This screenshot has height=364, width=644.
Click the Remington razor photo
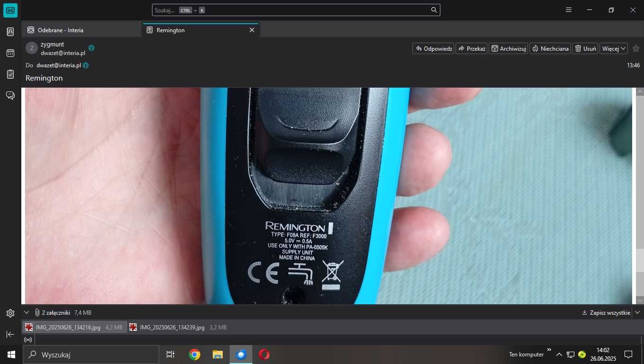pos(329,196)
